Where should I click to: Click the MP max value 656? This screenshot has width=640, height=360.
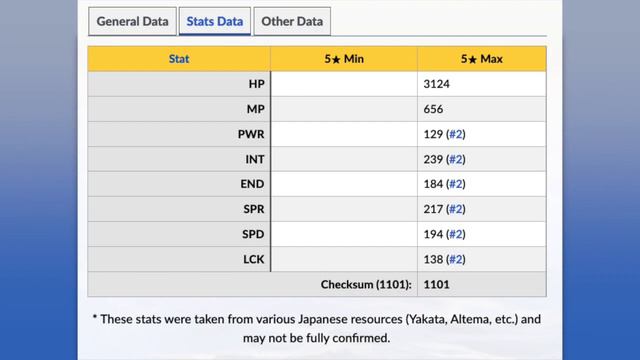point(433,109)
